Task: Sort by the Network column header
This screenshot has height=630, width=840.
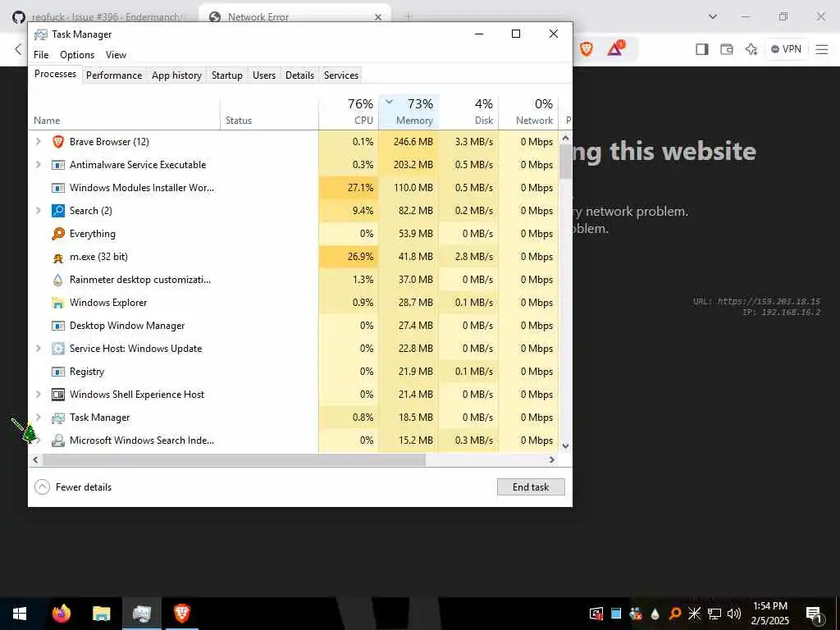Action: 529,112
